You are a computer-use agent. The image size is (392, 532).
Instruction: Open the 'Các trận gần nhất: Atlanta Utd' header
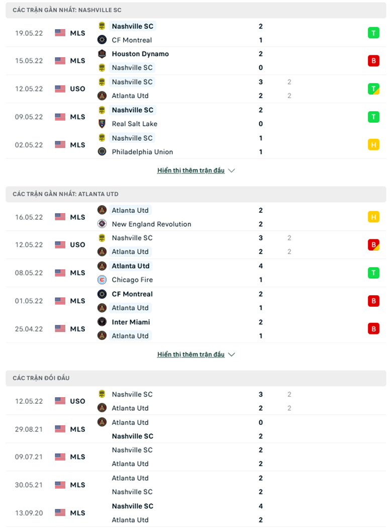point(196,194)
